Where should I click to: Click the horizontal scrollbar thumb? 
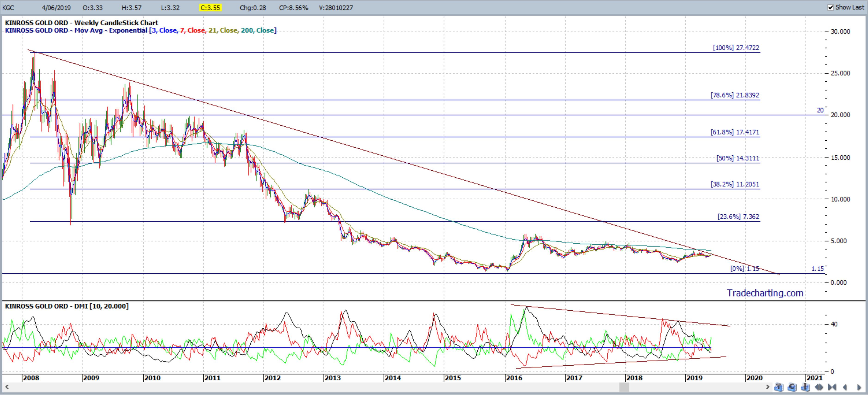coord(624,387)
